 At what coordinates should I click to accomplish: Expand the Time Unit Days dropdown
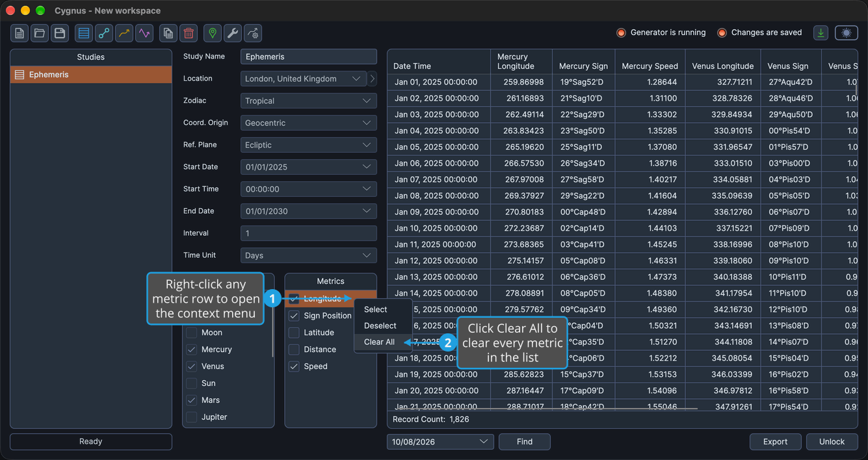309,255
